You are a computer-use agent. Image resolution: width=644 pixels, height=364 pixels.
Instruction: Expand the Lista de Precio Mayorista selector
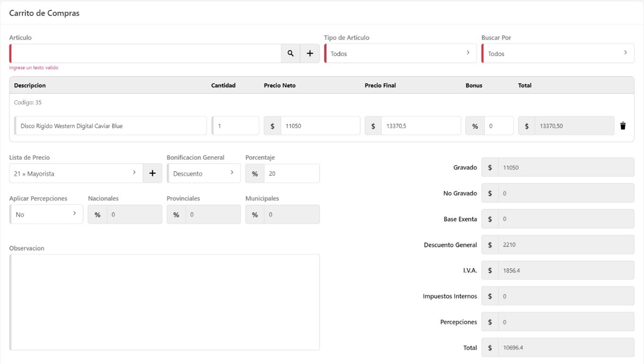coord(76,174)
